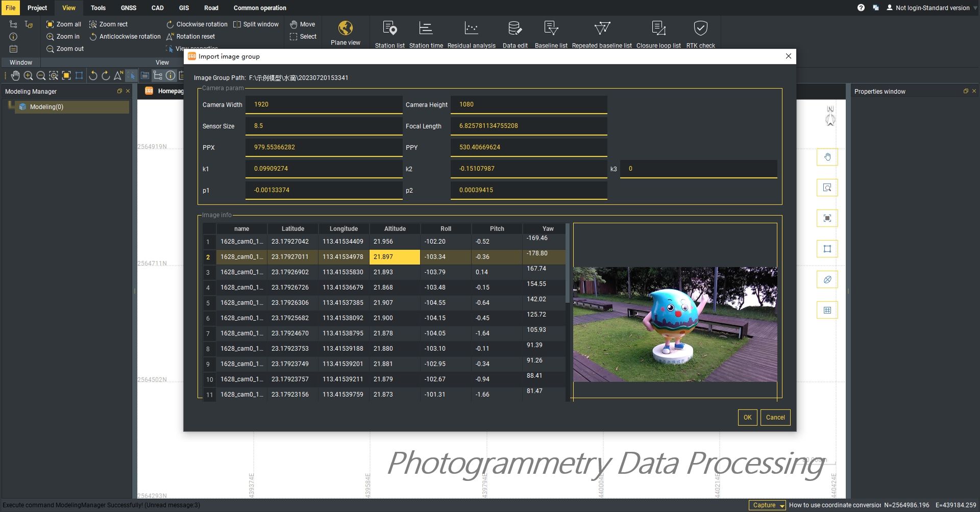
Task: Expand the login account dropdown arrow
Action: coord(974,8)
